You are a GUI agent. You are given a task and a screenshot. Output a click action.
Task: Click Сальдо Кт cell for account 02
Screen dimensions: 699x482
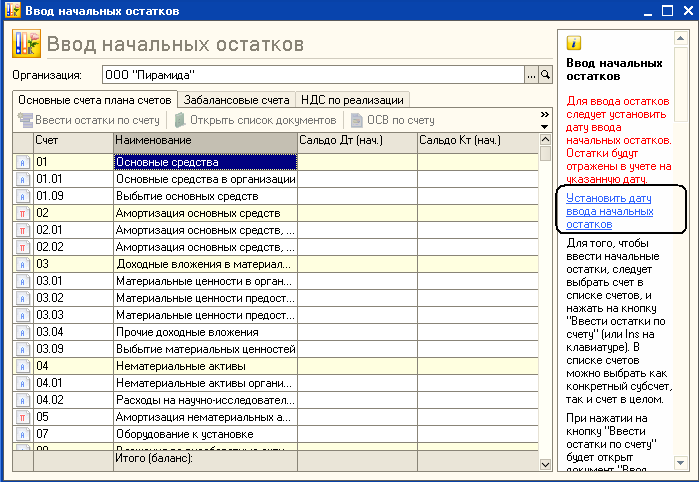coord(478,213)
